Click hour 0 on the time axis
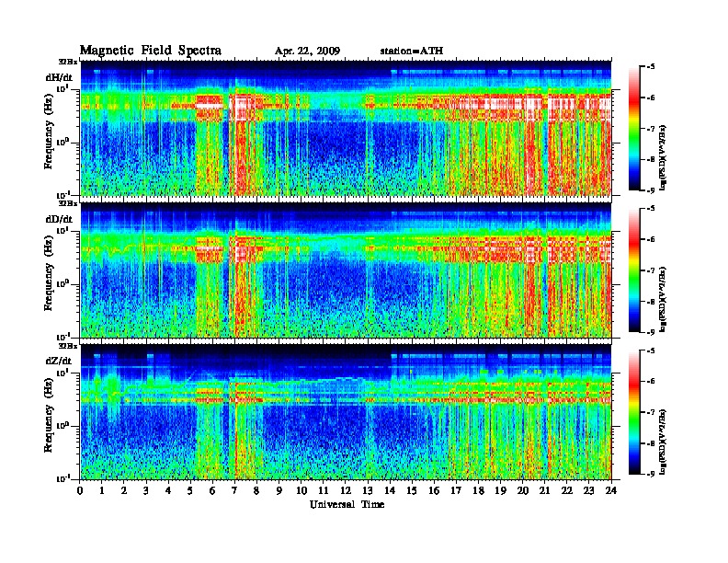Screen dimensions: 728x563 click(80, 491)
